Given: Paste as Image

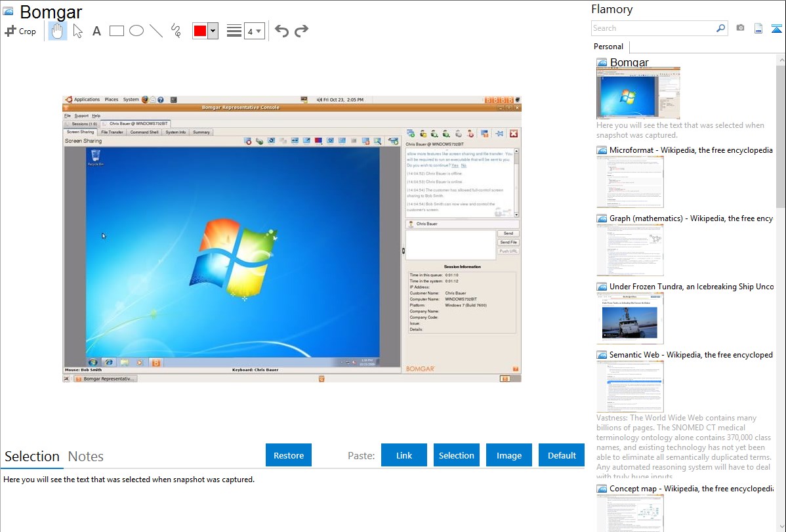Looking at the screenshot, I should 508,455.
